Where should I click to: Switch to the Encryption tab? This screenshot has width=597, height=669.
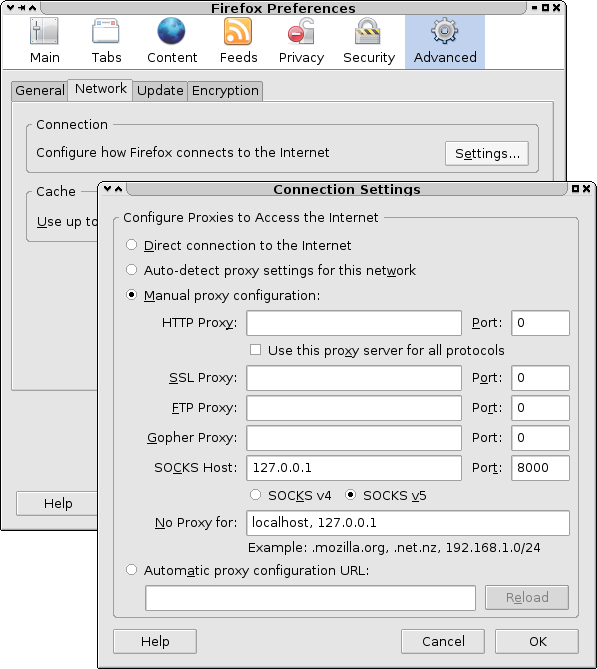(x=225, y=90)
